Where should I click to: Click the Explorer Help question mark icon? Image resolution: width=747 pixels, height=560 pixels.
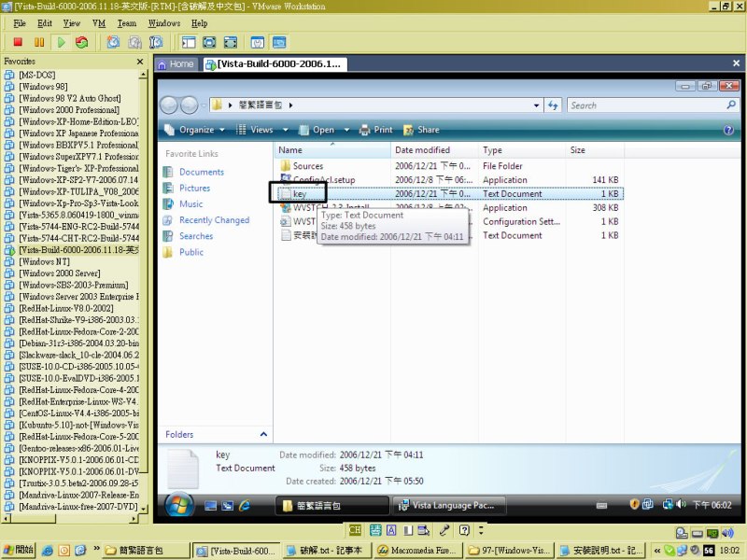(728, 130)
